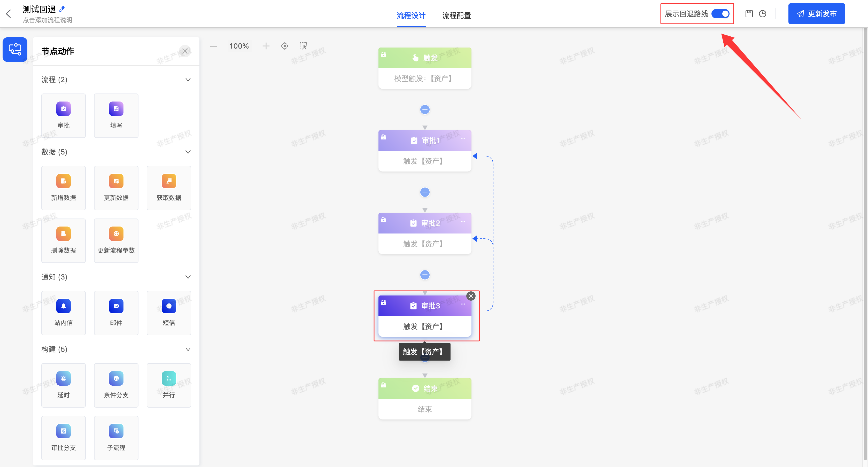Click the center-canvas locate icon
868x467 pixels.
(x=284, y=46)
